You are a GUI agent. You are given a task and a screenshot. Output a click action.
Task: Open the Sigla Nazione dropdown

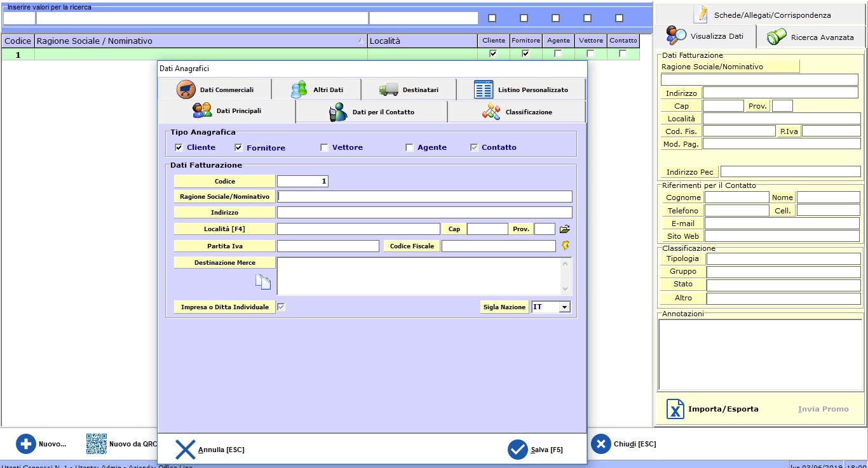pyautogui.click(x=564, y=307)
